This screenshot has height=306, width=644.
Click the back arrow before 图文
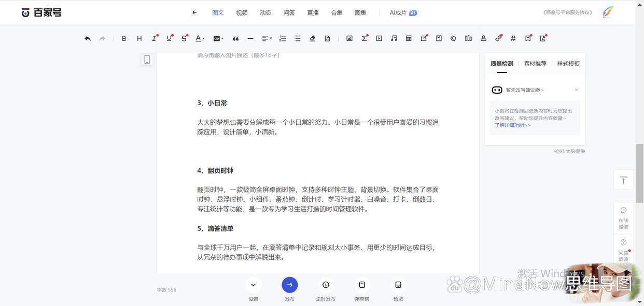[194, 12]
